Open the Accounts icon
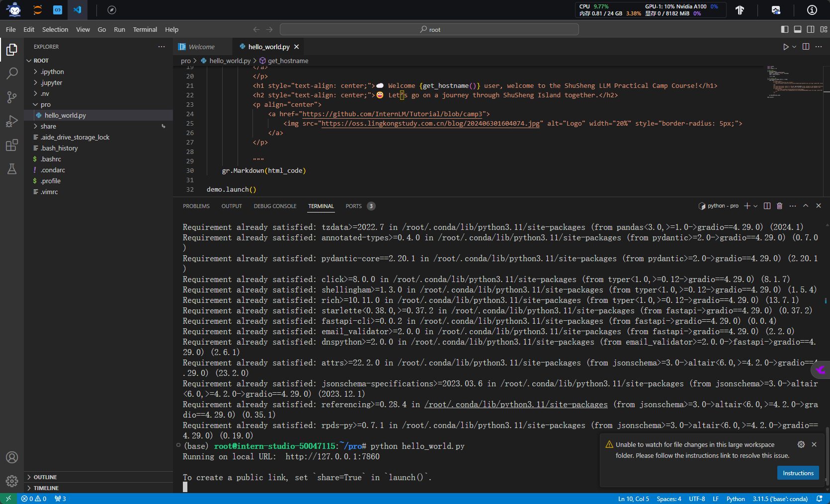Viewport: 830px width, 504px height. 12,457
